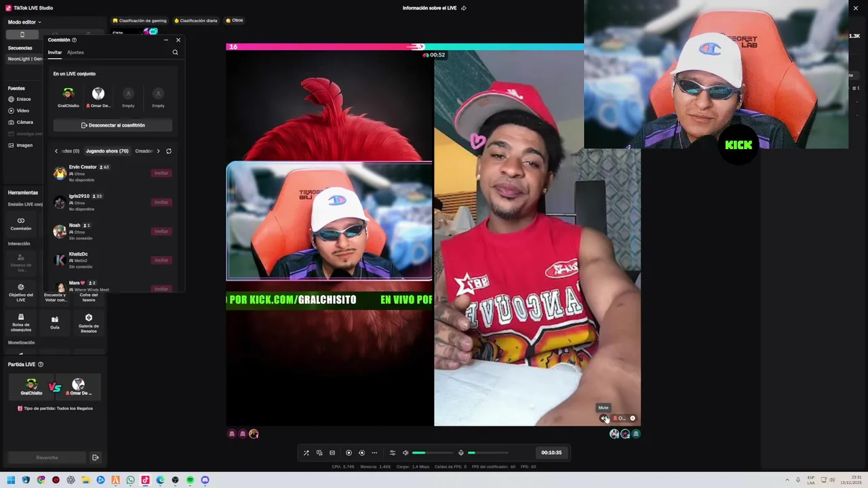
Task: Switch to the Invitar tab
Action: (x=55, y=52)
